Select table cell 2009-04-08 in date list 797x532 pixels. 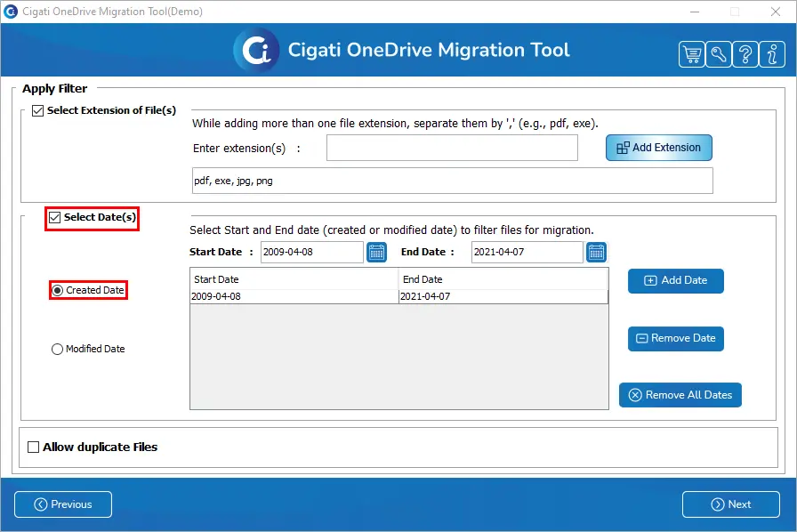click(x=294, y=296)
